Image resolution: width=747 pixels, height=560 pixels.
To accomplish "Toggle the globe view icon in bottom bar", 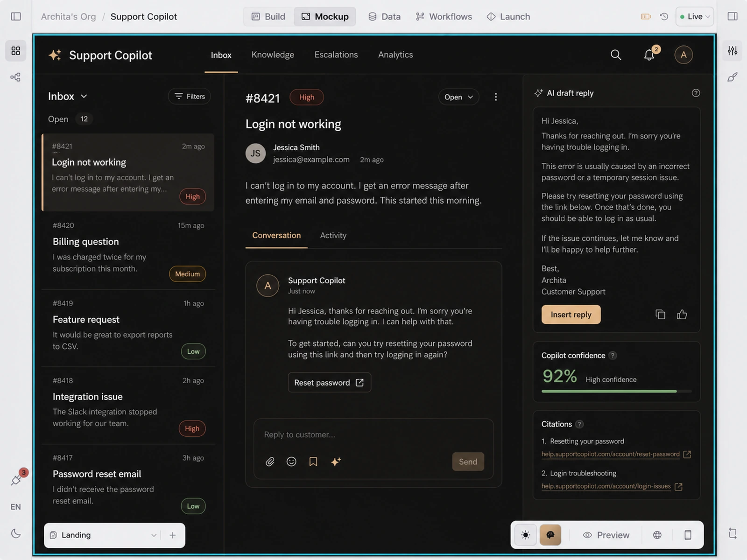I will [657, 535].
